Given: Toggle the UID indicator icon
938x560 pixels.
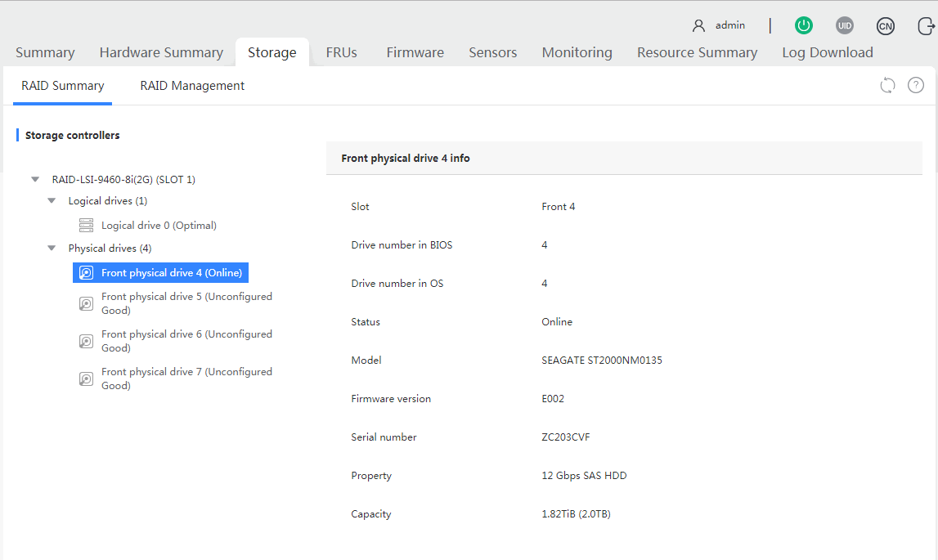Looking at the screenshot, I should pyautogui.click(x=844, y=25).
